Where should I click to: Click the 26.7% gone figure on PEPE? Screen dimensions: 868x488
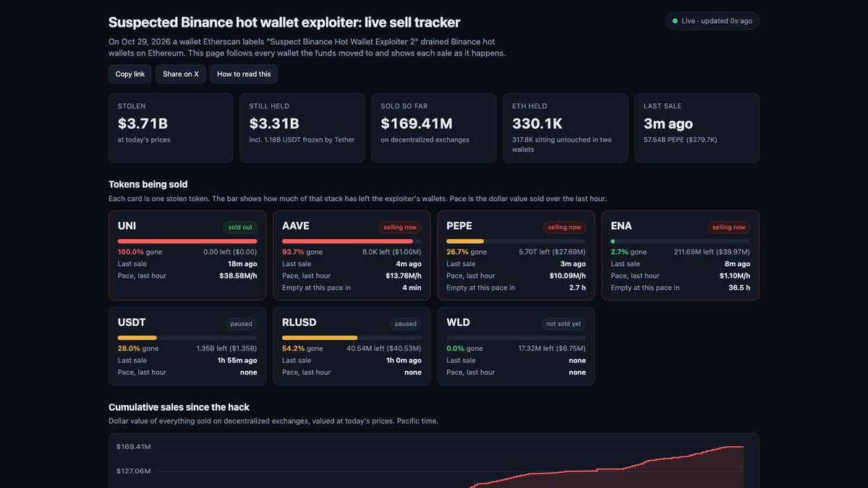467,252
